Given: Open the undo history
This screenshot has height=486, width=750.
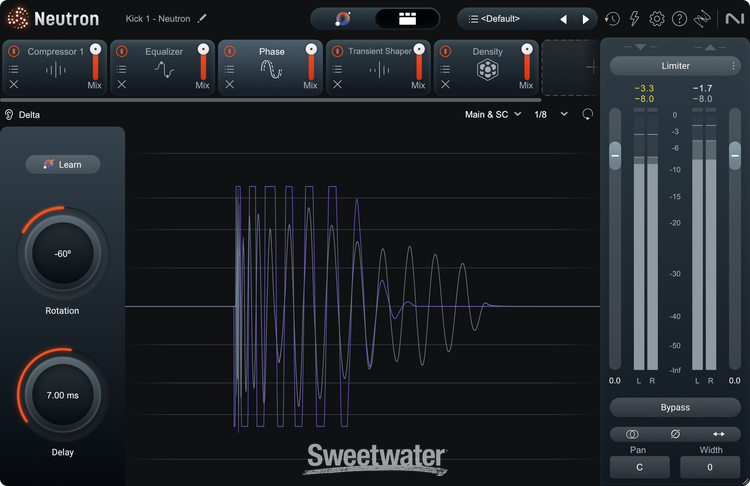Looking at the screenshot, I should (x=612, y=19).
